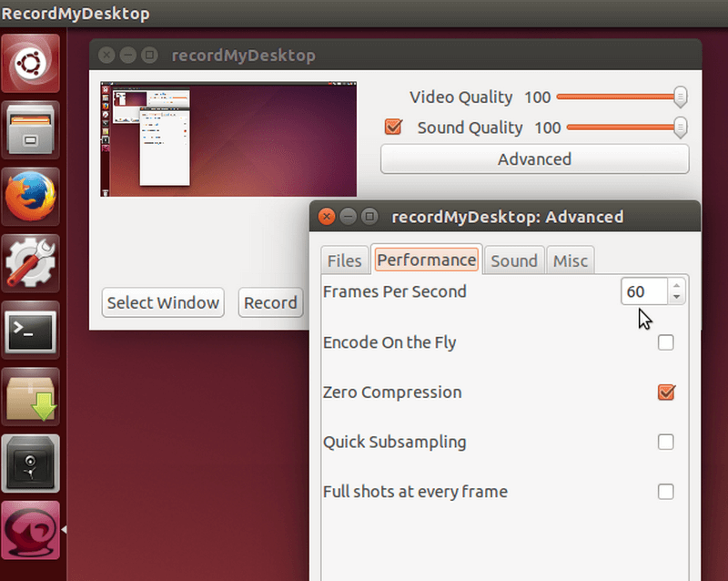Click the Zero Compression label
This screenshot has height=581, width=728.
pyautogui.click(x=392, y=392)
